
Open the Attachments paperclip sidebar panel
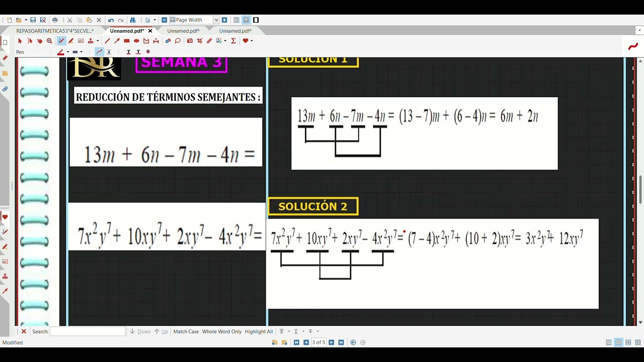pos(5,89)
